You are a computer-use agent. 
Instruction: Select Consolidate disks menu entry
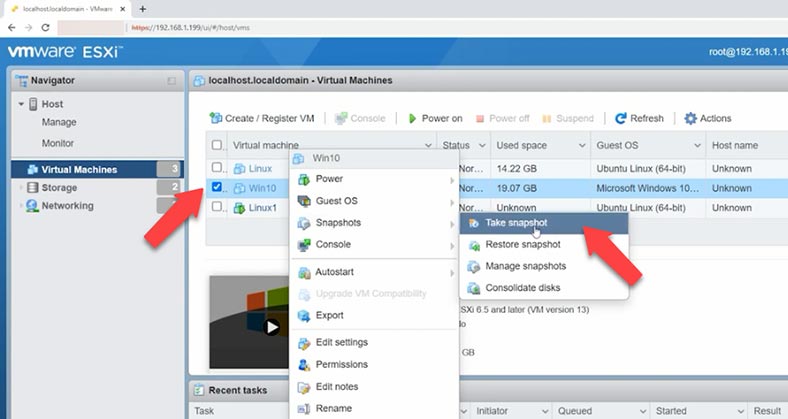click(544, 288)
